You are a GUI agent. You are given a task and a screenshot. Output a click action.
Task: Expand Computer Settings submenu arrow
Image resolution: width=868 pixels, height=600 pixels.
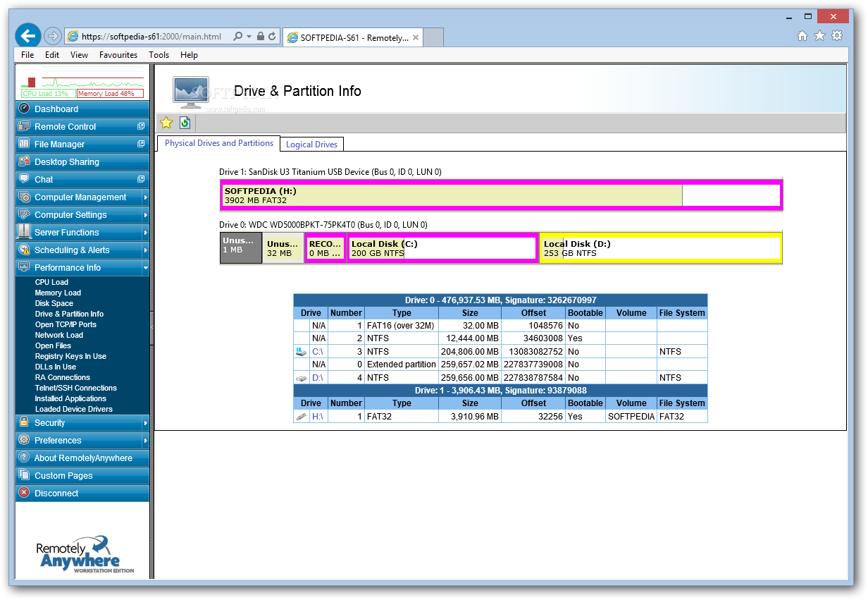coord(146,215)
